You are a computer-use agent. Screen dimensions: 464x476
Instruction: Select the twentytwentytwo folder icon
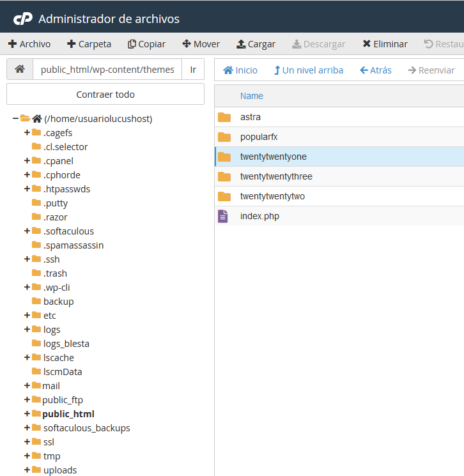point(224,196)
